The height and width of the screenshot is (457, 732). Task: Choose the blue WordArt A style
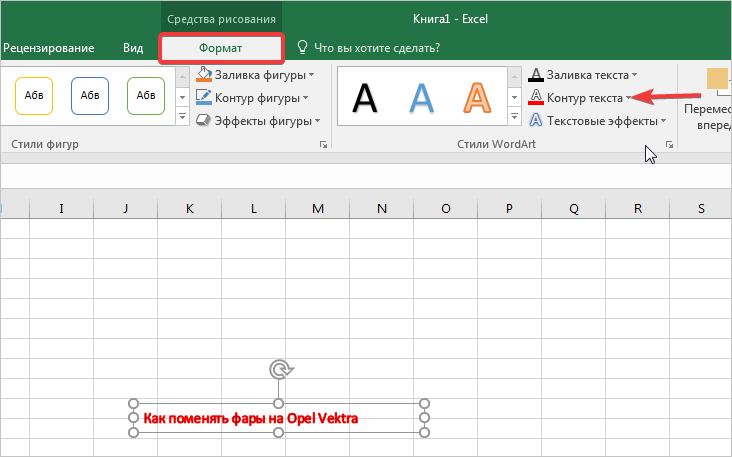tap(422, 98)
